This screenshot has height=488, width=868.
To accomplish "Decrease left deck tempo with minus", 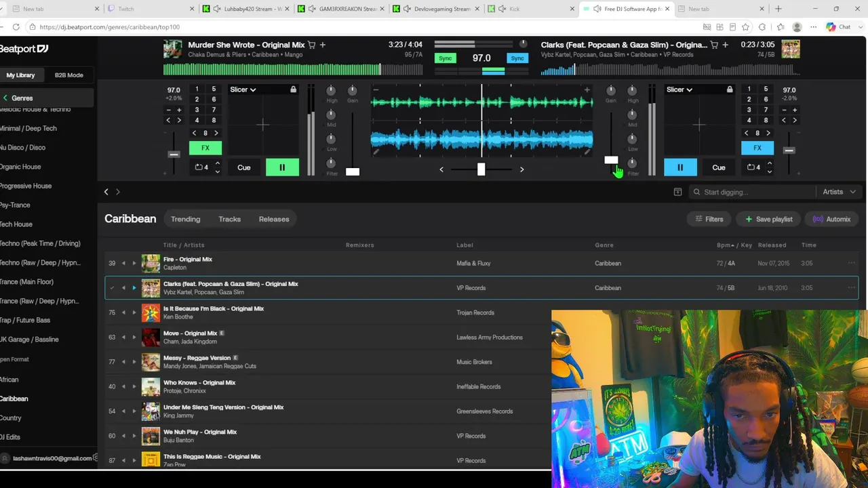I will 169,110.
